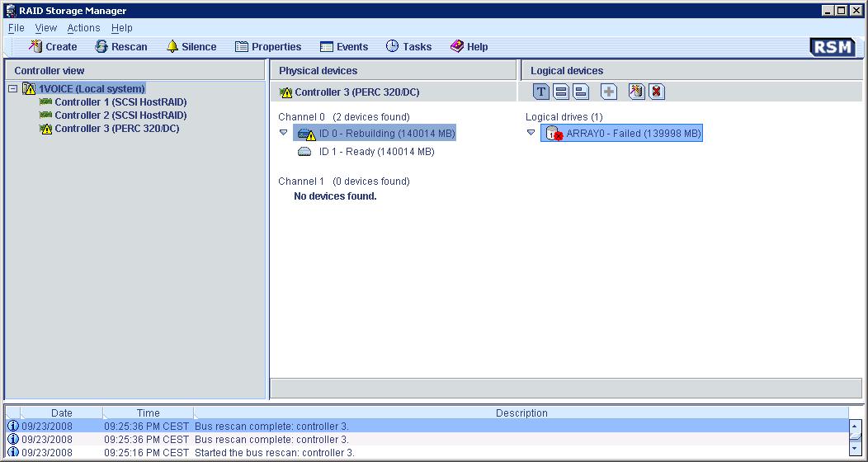Viewport: 868px width, 462px height.
Task: Select the second Bus rescan complete event
Action: (427, 440)
